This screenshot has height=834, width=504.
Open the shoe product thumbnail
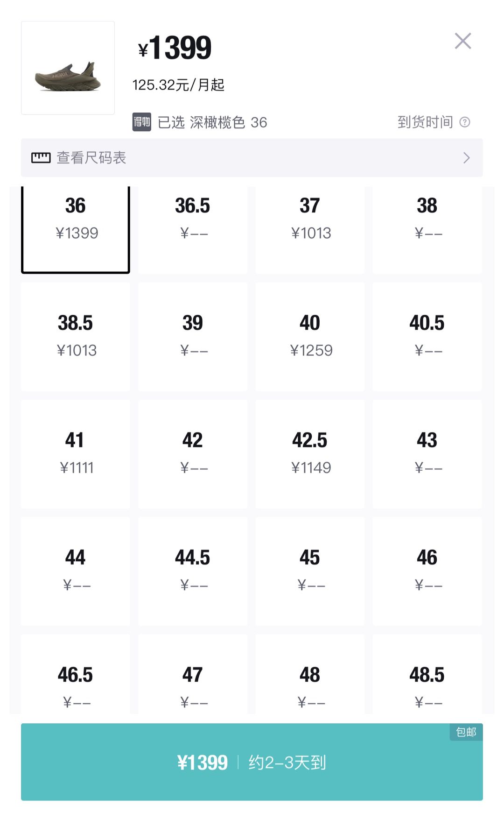[x=68, y=68]
